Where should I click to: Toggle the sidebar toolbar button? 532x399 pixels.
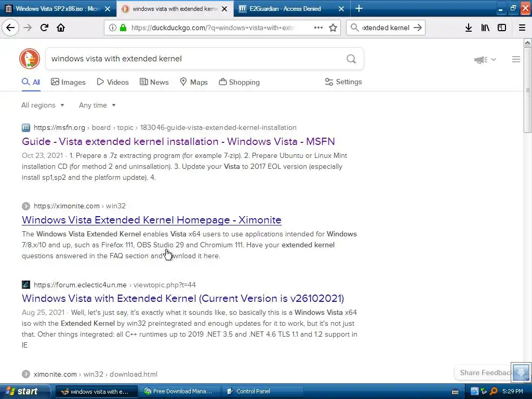[x=502, y=28]
